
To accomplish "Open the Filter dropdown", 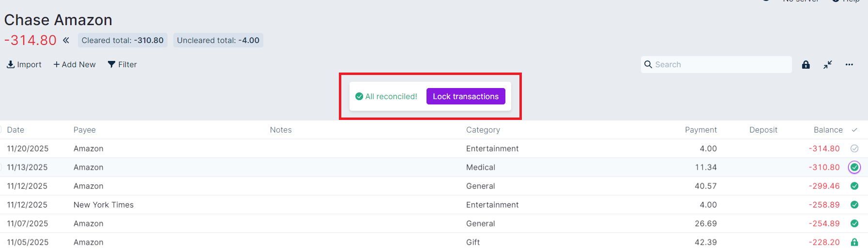I will [x=122, y=64].
